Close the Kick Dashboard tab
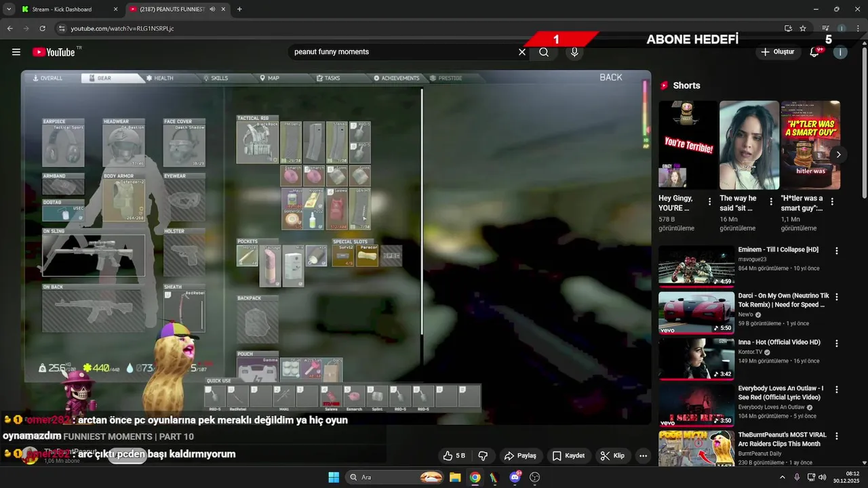The width and height of the screenshot is (868, 488). [x=115, y=9]
